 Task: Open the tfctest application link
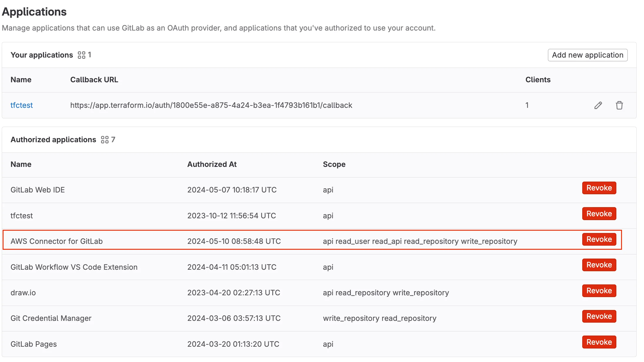point(21,105)
